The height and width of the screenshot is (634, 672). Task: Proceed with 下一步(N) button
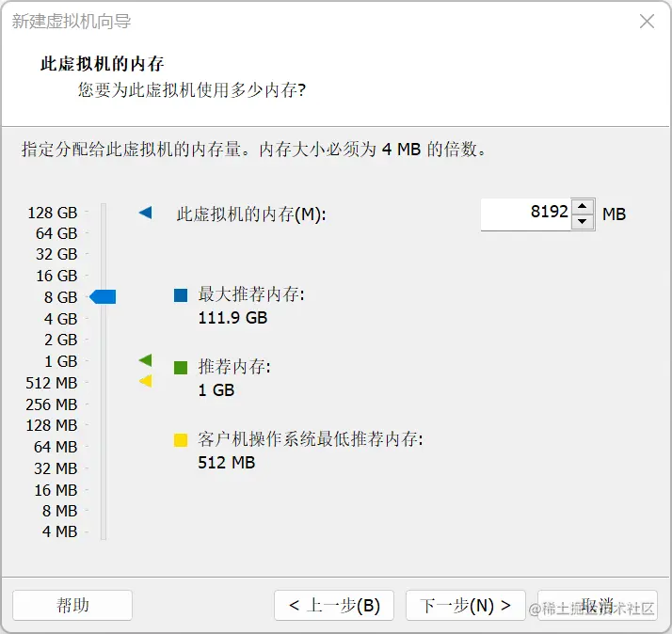(466, 605)
